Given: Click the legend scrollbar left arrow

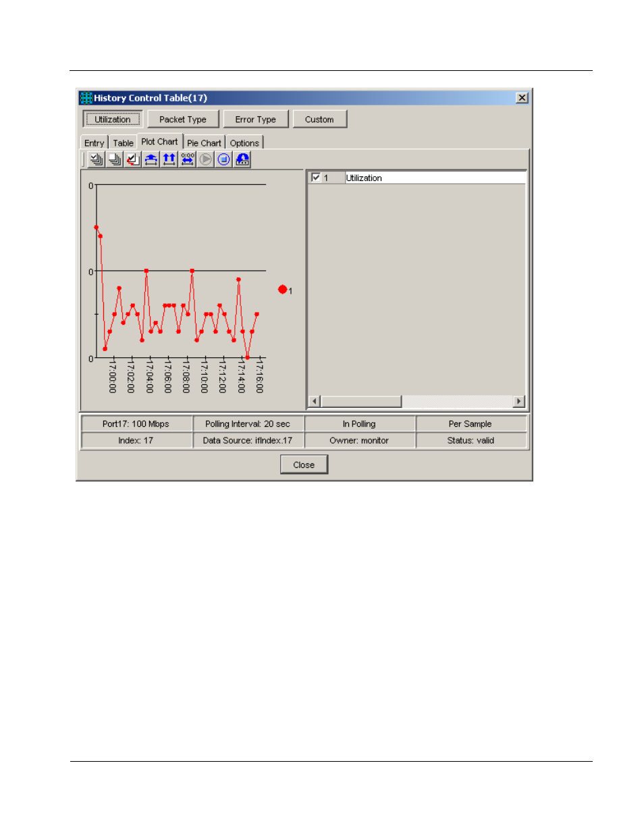Looking at the screenshot, I should [314, 401].
